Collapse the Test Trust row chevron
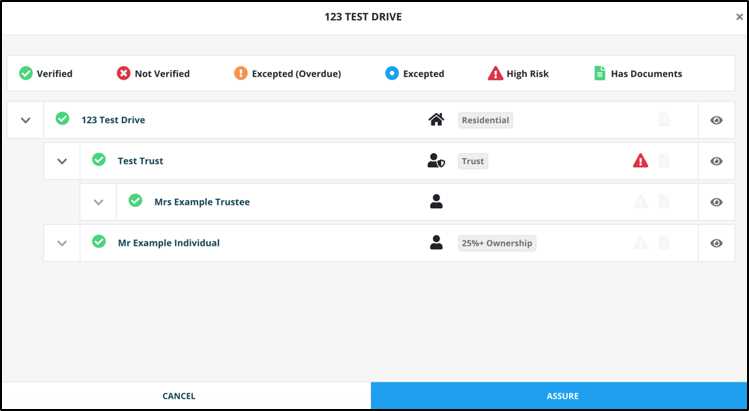Screen dimensions: 749x411 click(x=62, y=161)
